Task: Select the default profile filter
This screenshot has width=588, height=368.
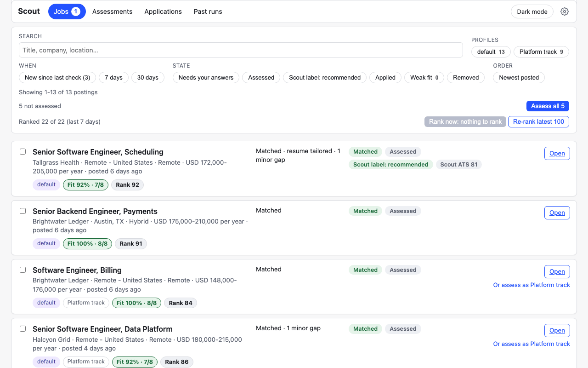Action: pos(491,52)
